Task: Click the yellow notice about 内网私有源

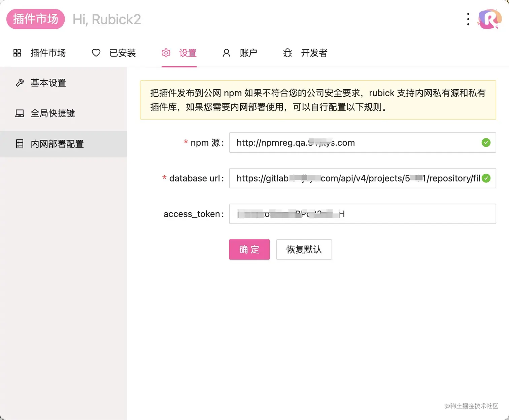Action: 318,100
